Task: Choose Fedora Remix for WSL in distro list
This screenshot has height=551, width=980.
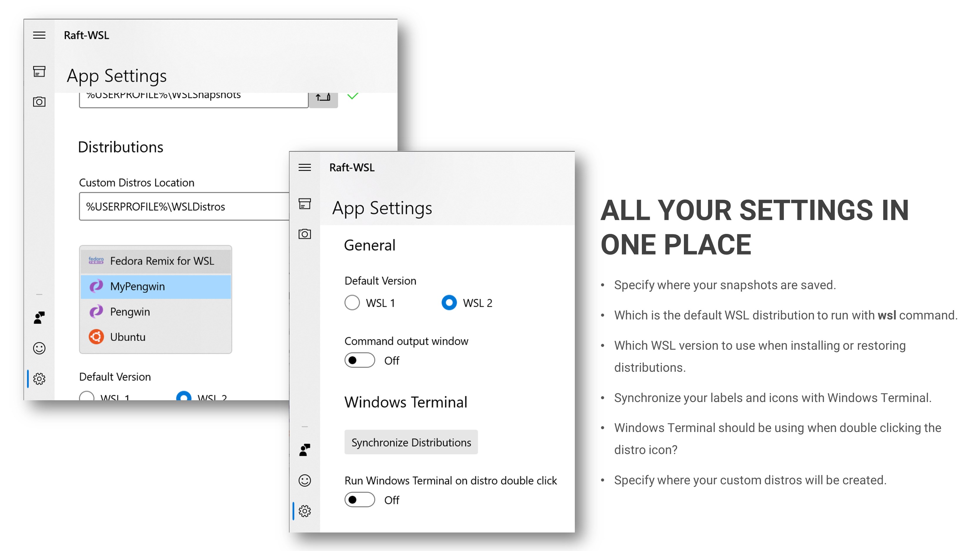Action: [x=156, y=261]
